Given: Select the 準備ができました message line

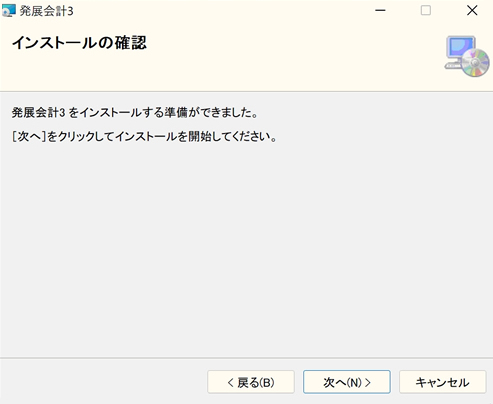Looking at the screenshot, I should 135,113.
